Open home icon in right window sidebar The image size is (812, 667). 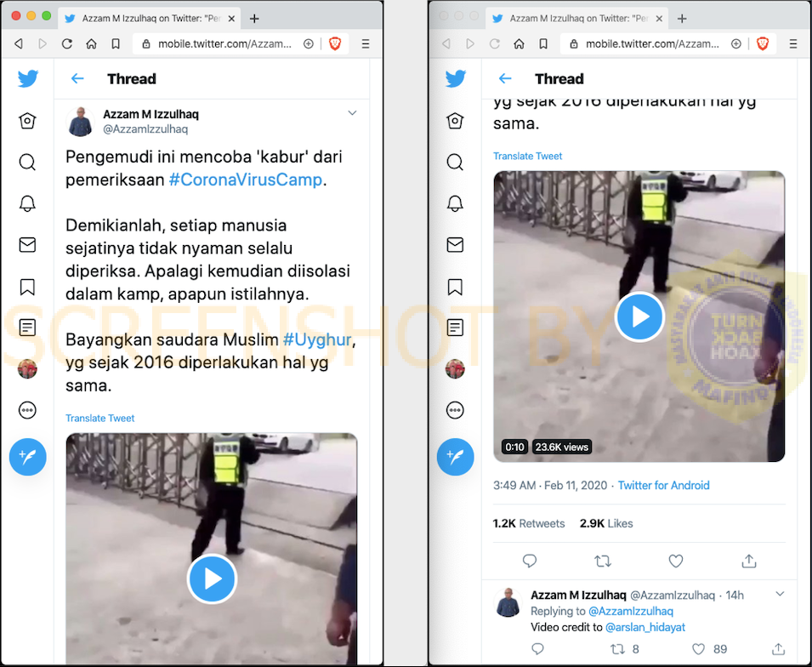pyautogui.click(x=455, y=121)
